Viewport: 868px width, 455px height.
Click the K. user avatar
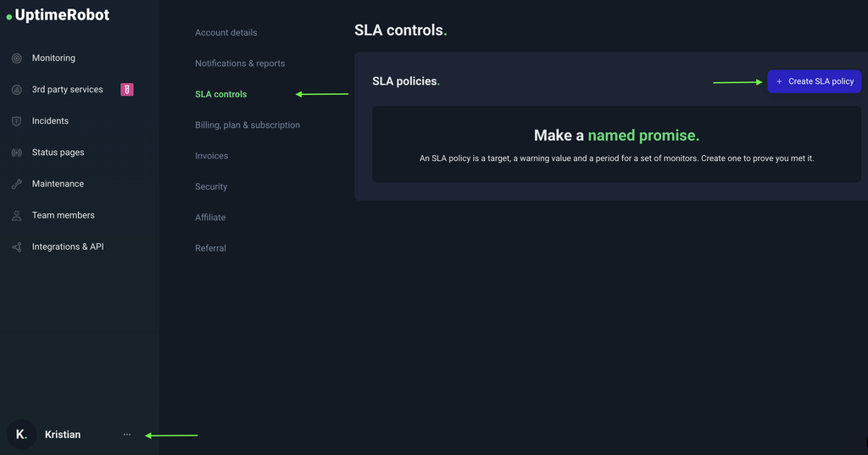pos(21,435)
